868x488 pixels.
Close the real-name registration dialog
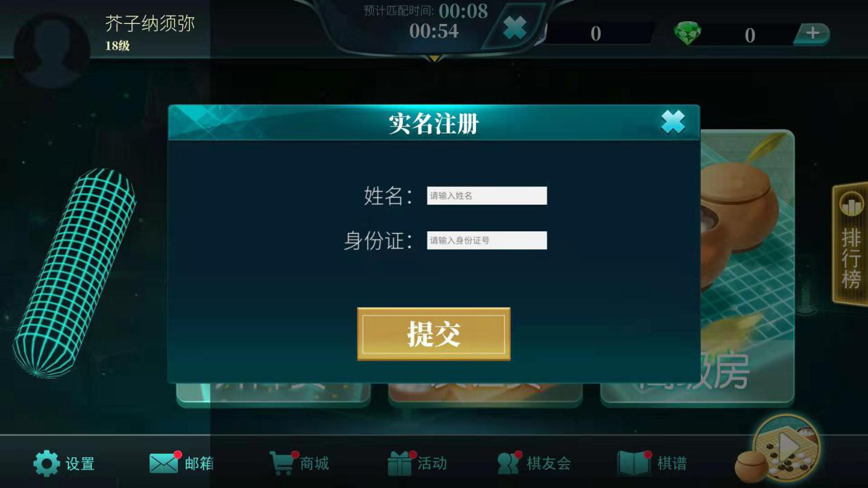[673, 122]
